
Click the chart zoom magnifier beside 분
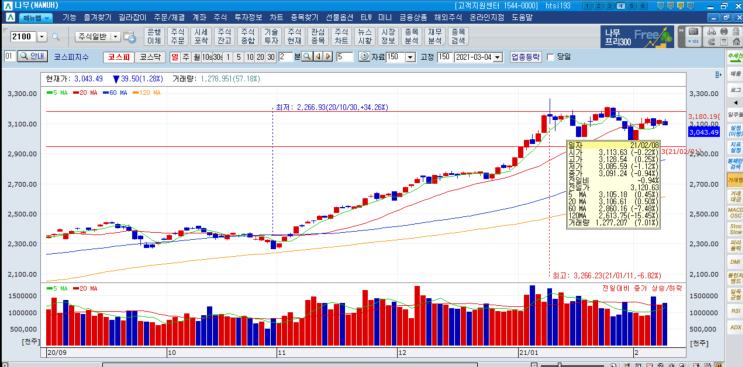point(307,57)
